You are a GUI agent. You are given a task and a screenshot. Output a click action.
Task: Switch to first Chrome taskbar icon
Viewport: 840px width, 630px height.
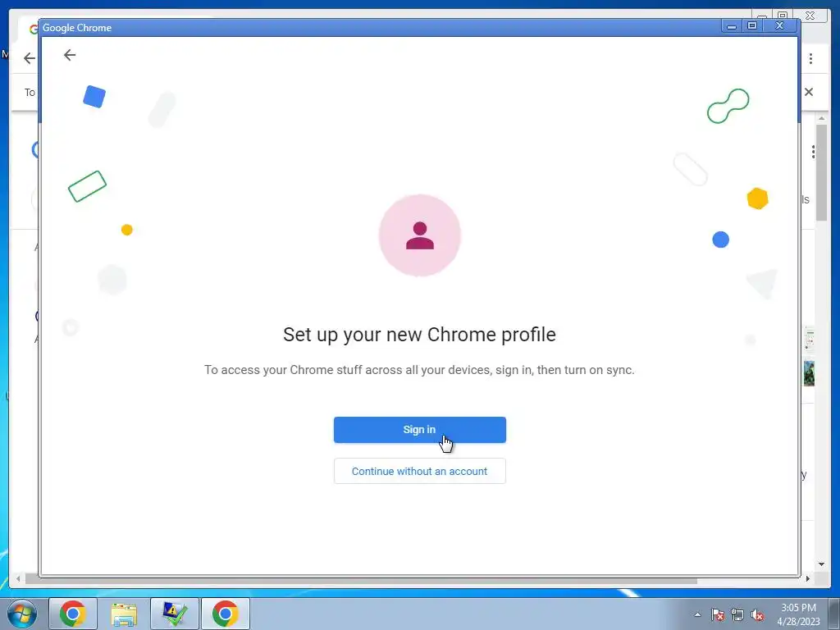tap(73, 614)
